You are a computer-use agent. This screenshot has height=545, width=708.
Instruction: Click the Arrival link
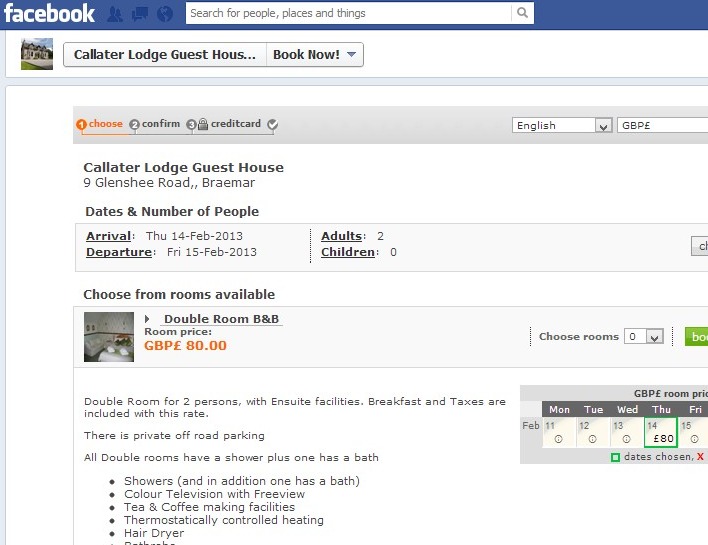pos(108,236)
